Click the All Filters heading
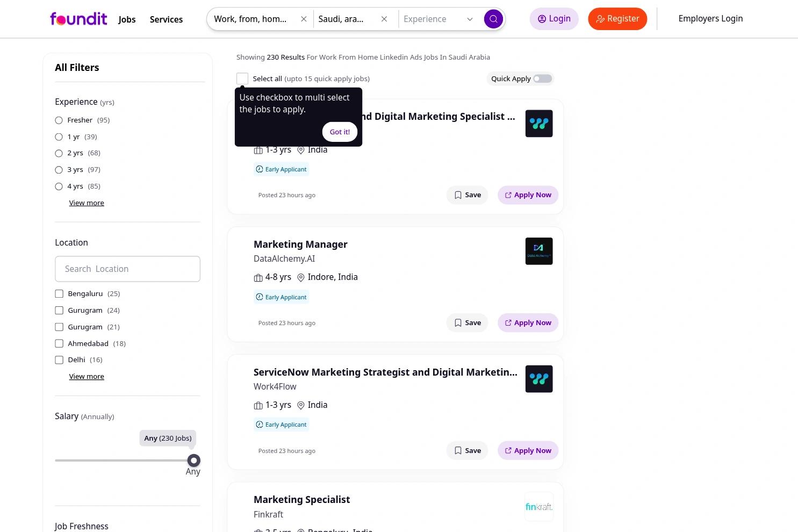 click(x=77, y=67)
